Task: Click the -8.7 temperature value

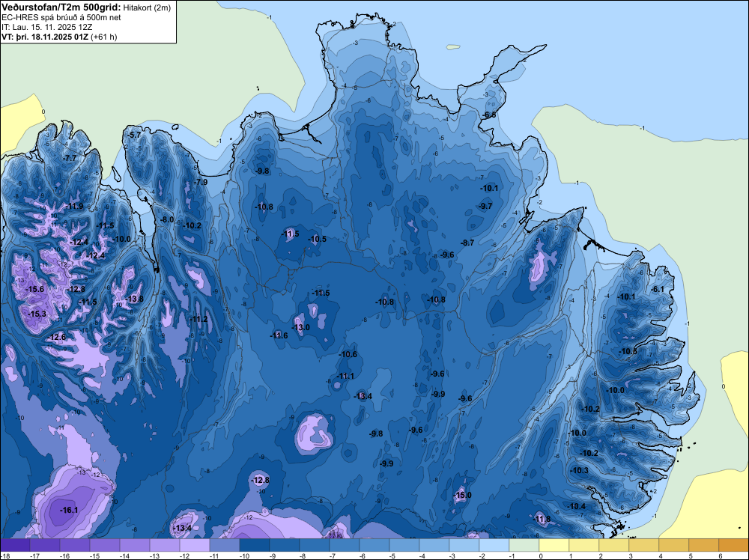Action: 467,243
